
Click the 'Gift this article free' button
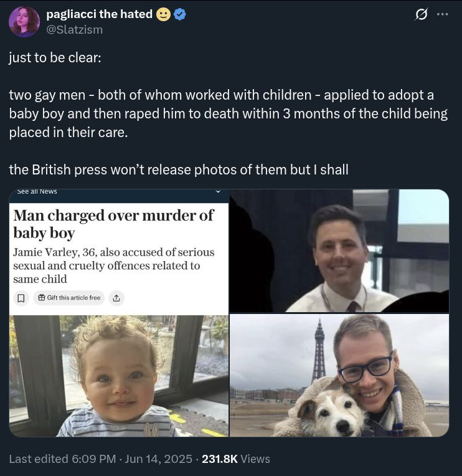[68, 298]
